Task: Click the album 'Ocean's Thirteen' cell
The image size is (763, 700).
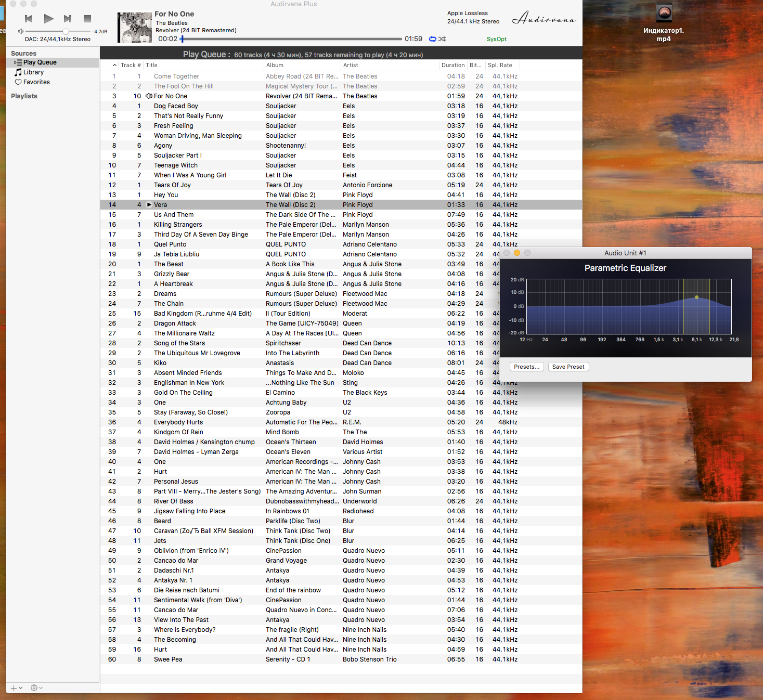Action: pyautogui.click(x=291, y=442)
